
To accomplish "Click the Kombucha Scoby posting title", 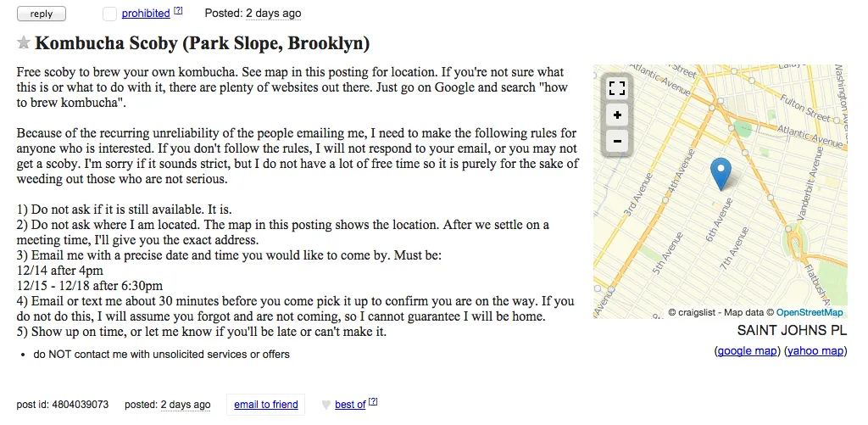I will (x=202, y=43).
